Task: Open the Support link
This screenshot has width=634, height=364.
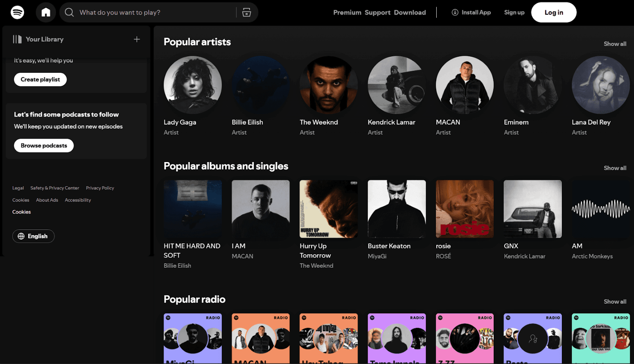Action: 378,12
